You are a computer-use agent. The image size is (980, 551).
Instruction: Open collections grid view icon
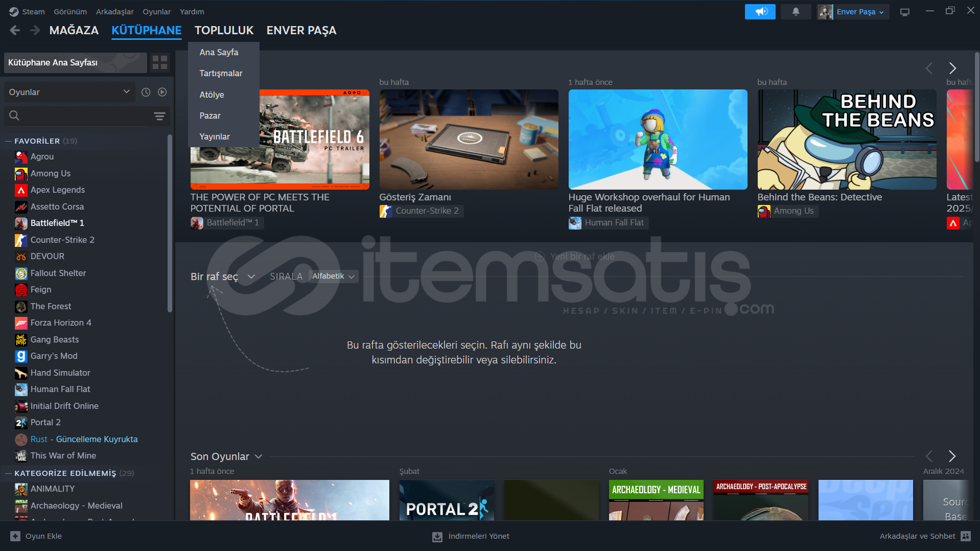coord(160,63)
